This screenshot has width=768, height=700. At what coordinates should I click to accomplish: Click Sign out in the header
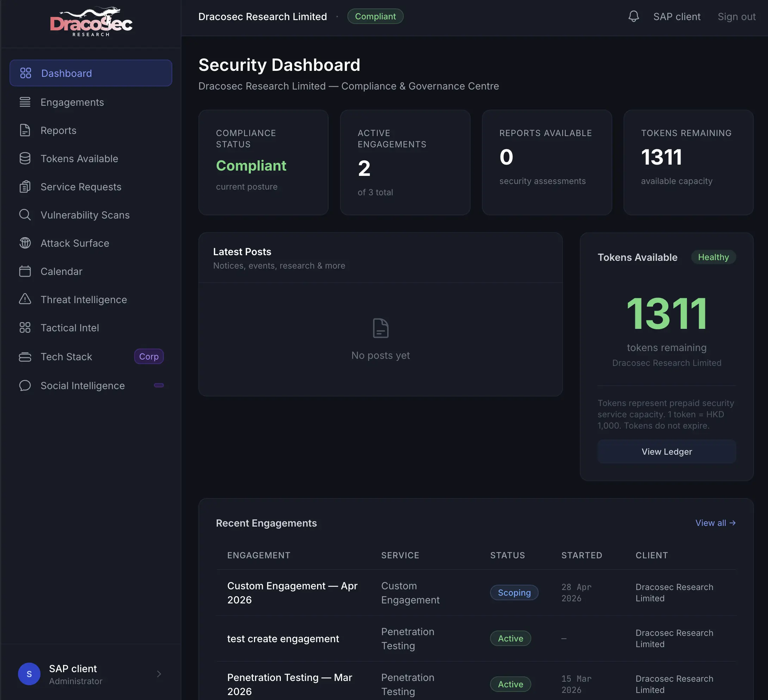(x=736, y=16)
